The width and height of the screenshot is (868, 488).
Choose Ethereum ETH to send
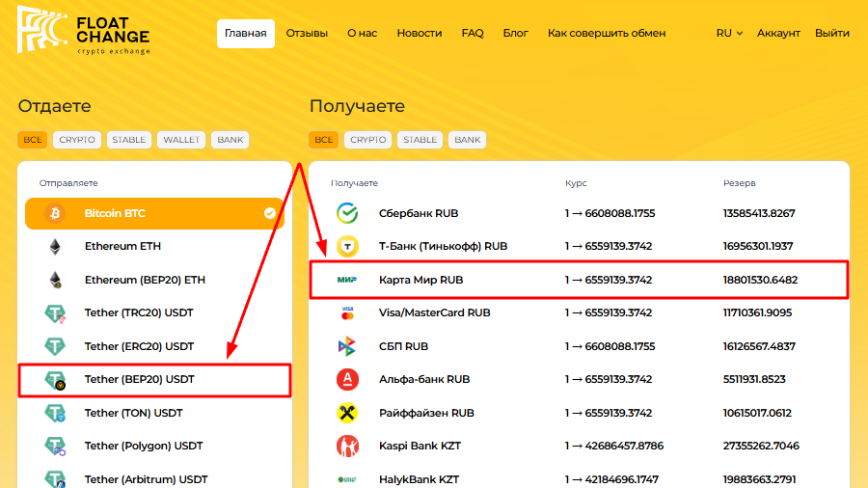click(154, 247)
